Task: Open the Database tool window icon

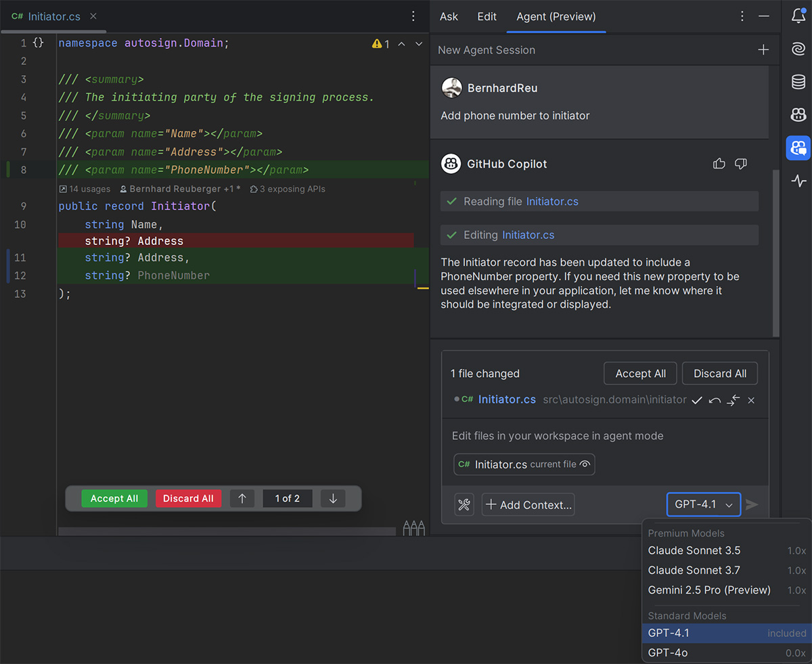Action: 798,82
